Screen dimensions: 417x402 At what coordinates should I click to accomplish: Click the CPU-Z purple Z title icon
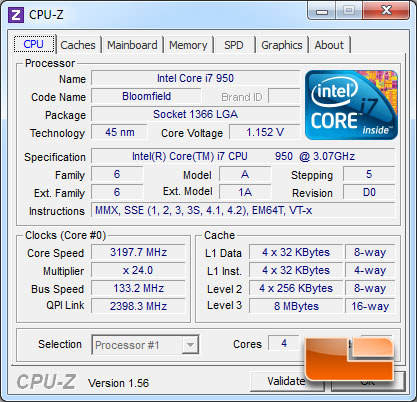(x=16, y=15)
